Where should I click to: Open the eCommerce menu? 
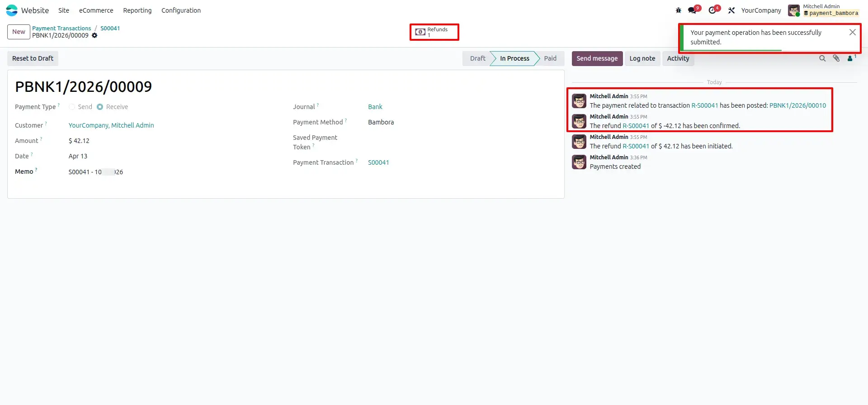(96, 10)
